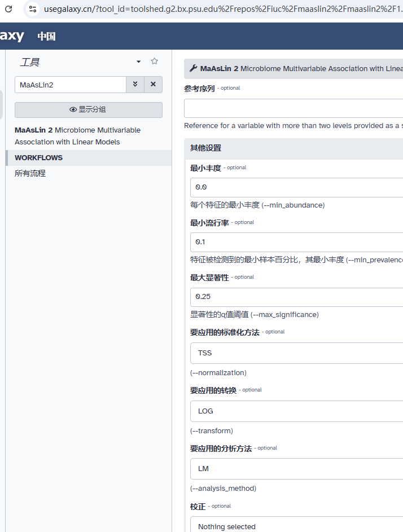Expand advanced search double-chevron button

point(135,85)
